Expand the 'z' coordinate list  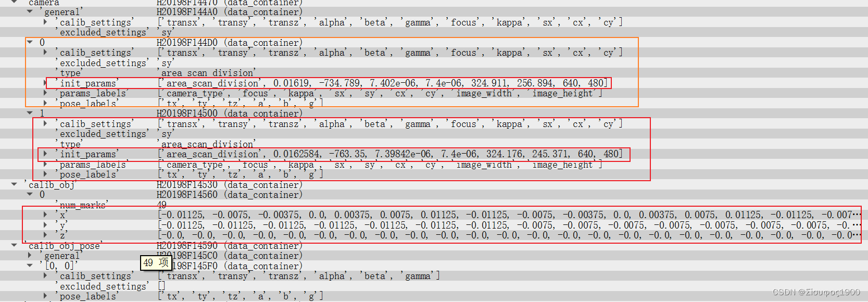click(45, 235)
